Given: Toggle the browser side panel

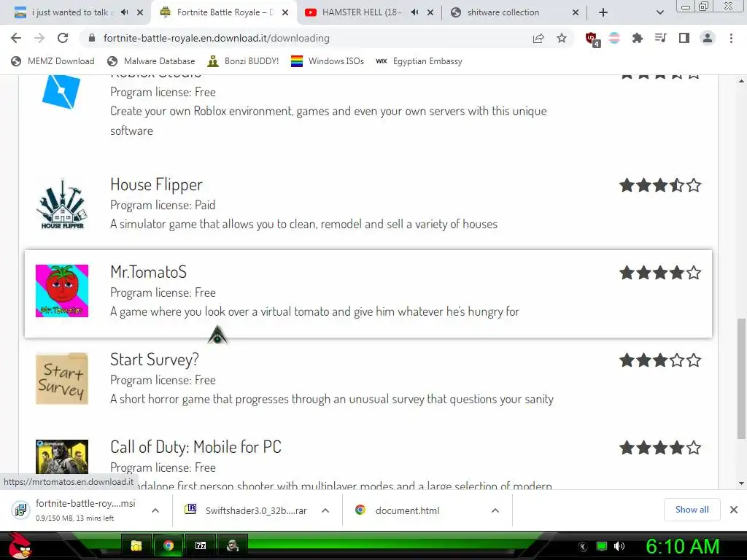Looking at the screenshot, I should [684, 38].
